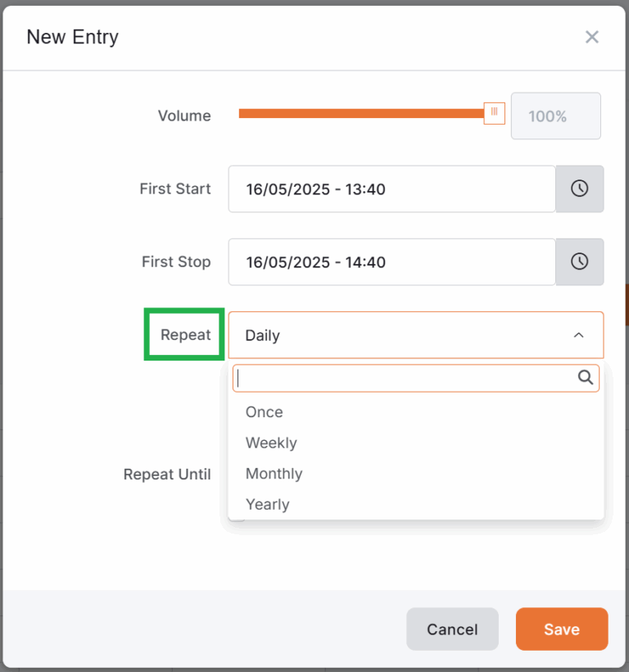Click Save to confirm the new entry

tap(561, 629)
